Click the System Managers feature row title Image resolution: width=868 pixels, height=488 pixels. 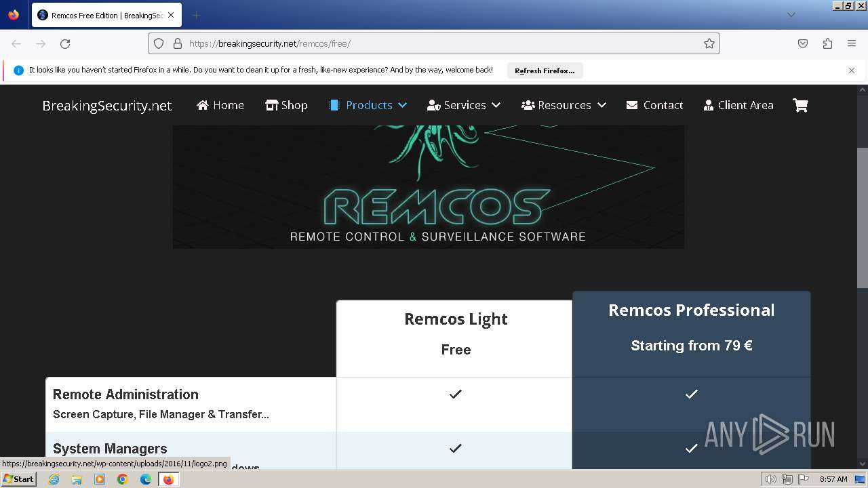[x=110, y=449]
